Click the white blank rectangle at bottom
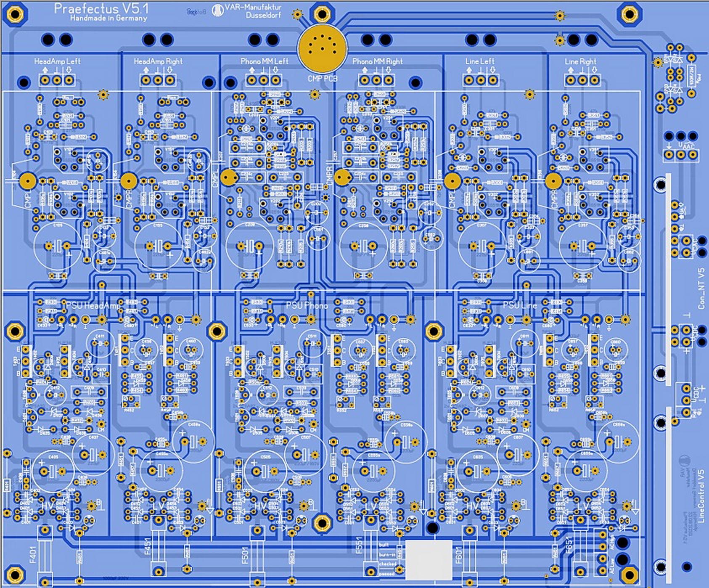Viewport: 709px width, 588px height. 429,560
